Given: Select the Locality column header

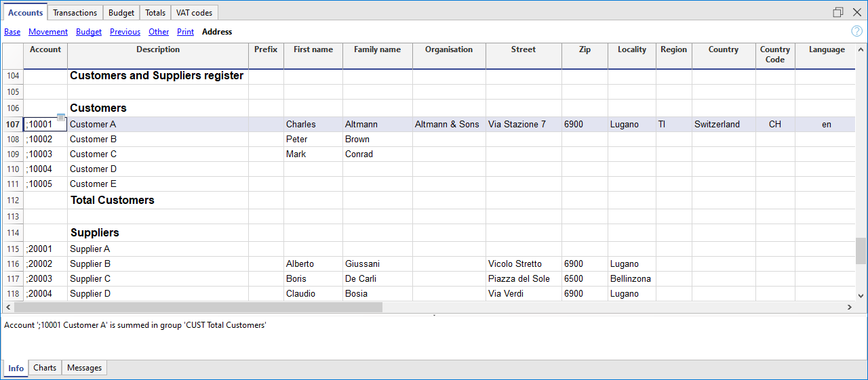Looking at the screenshot, I should (x=632, y=56).
